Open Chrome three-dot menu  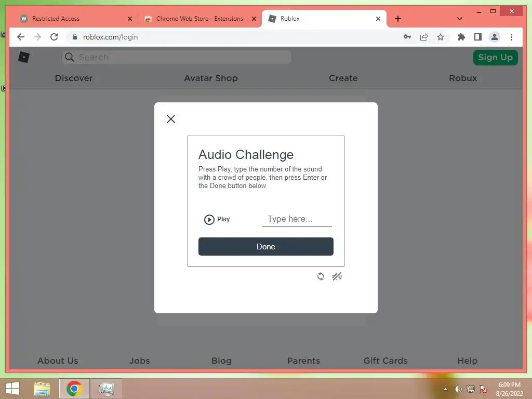511,37
